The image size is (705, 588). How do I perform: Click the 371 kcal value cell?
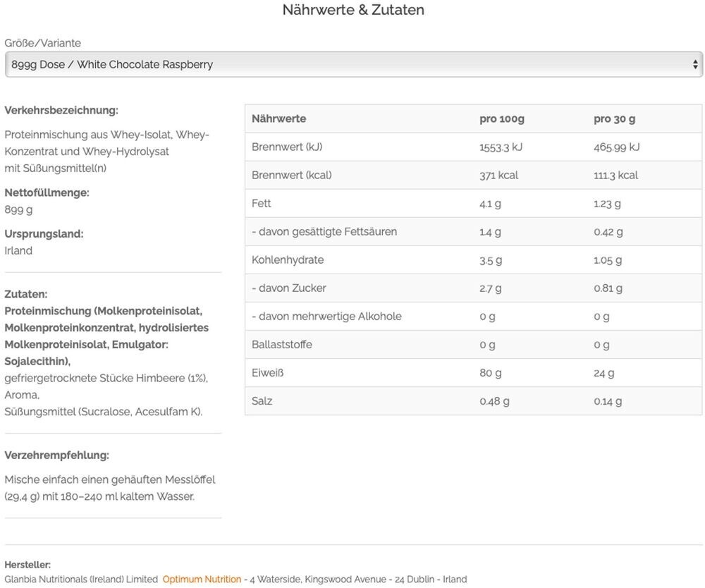(498, 175)
